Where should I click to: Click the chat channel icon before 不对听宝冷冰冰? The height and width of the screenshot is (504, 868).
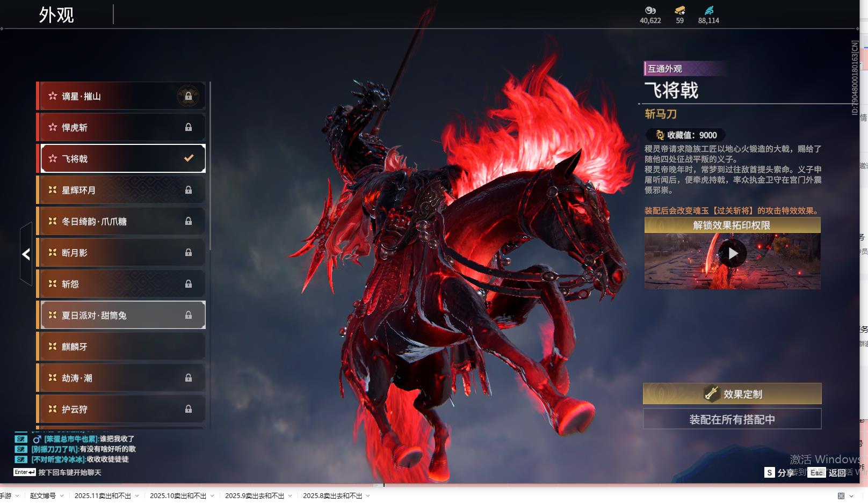tap(20, 459)
